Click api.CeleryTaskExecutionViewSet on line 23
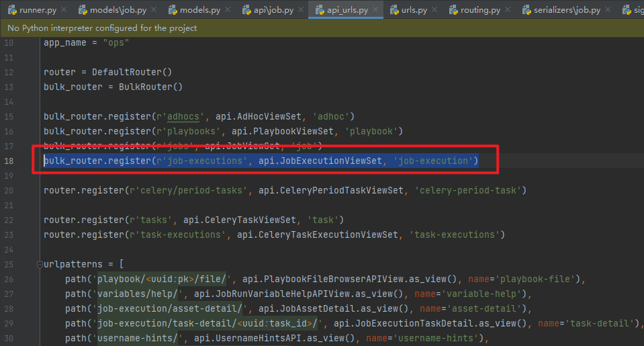Screen dimensions: 644x346 321,235
